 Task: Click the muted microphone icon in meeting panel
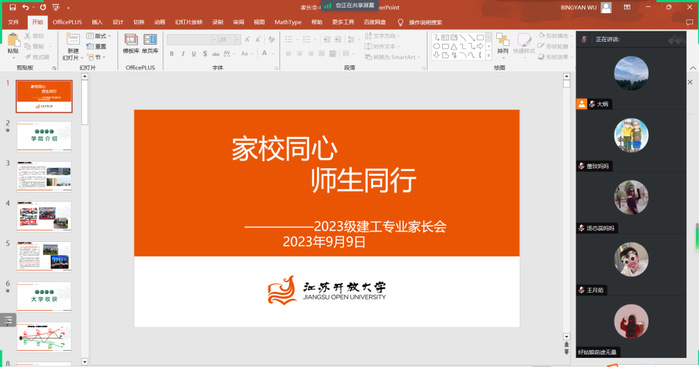tap(584, 39)
